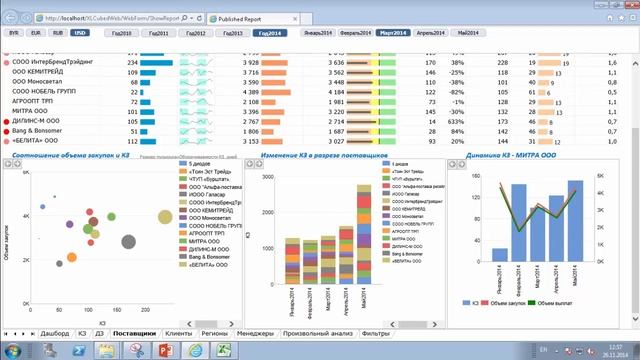The image size is (640, 360).
Task: Click second drill icon on МИТРА chart
Action: click(462, 164)
